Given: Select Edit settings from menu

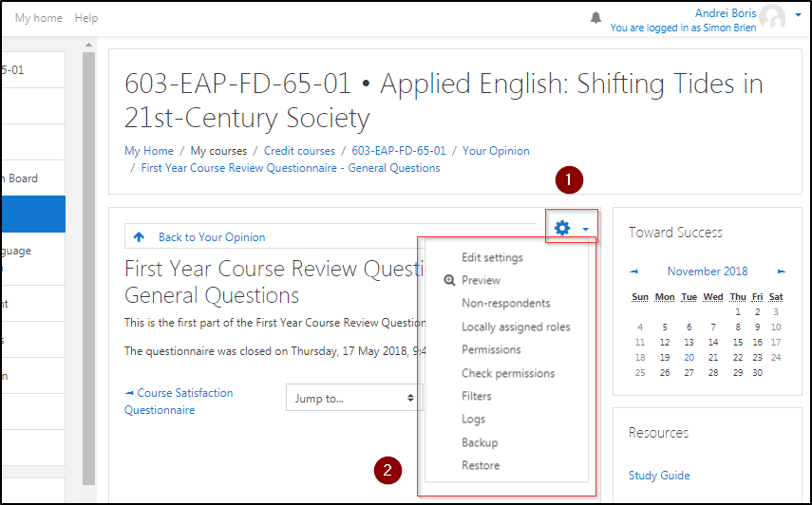Looking at the screenshot, I should (492, 257).
